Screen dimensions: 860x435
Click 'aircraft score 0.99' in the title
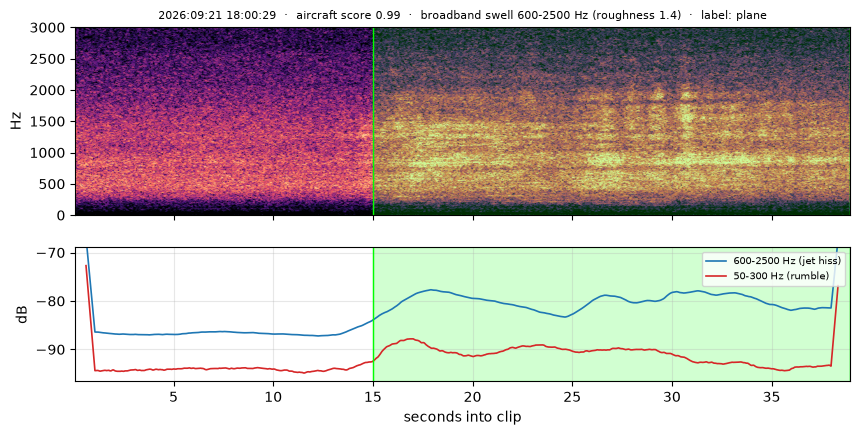[x=348, y=15]
